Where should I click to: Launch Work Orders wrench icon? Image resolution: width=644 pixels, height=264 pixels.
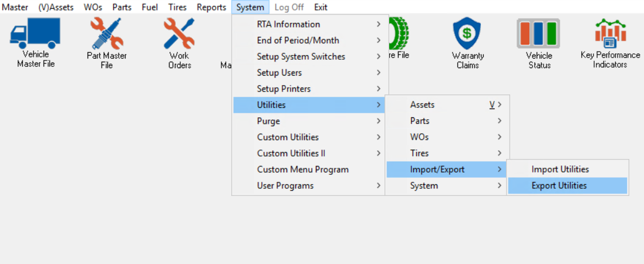(x=179, y=34)
